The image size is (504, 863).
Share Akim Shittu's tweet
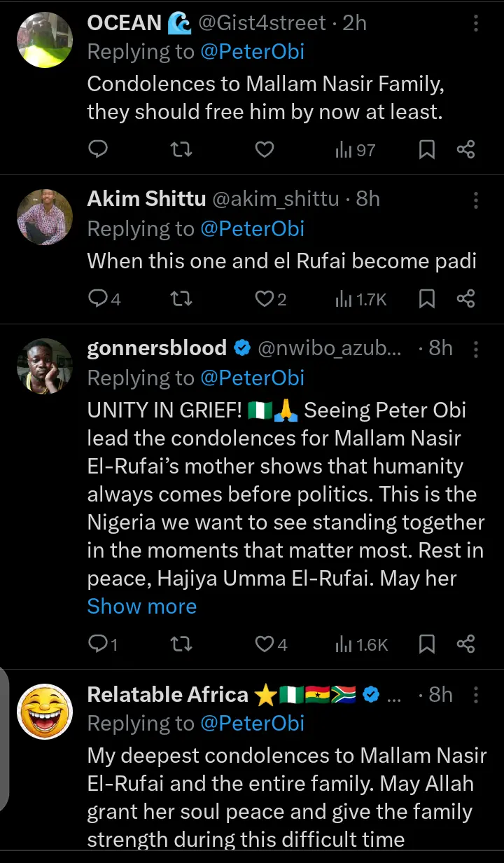(466, 299)
